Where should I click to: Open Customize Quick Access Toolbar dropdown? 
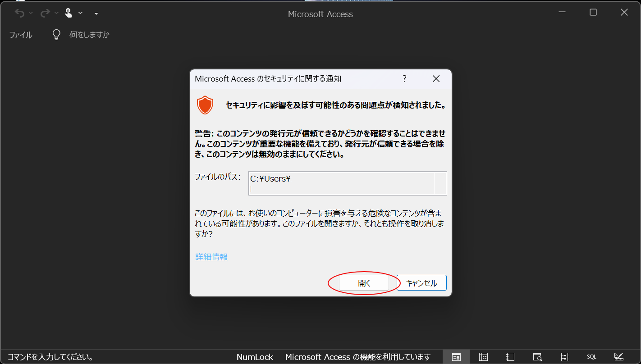pos(96,13)
